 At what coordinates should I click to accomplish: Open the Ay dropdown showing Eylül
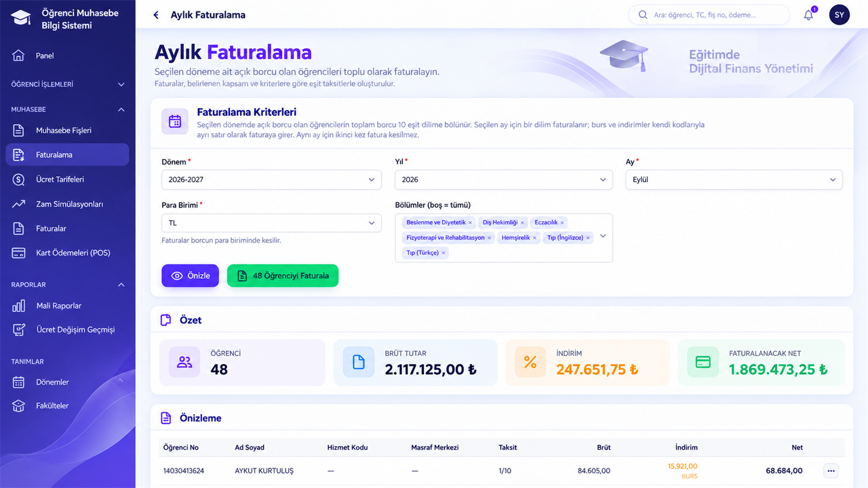[734, 179]
